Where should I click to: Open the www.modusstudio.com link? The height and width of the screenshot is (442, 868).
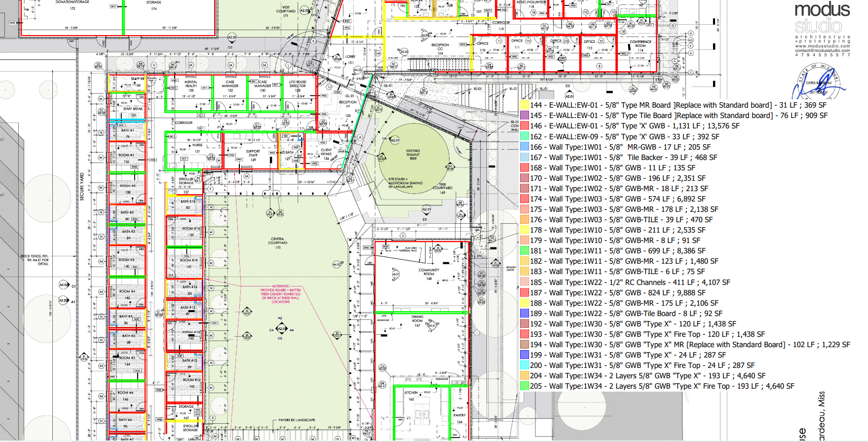tap(823, 46)
